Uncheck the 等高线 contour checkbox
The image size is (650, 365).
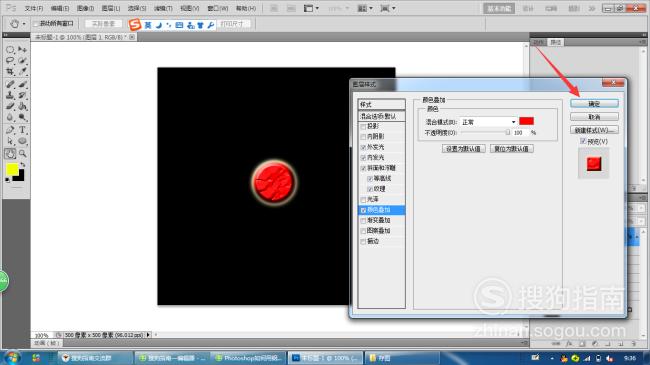[370, 179]
